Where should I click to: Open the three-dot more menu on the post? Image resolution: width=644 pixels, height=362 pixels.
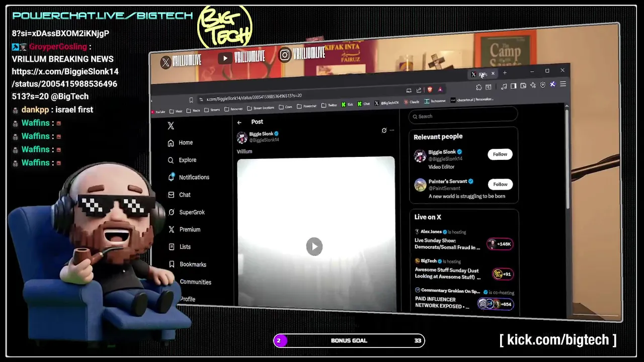pos(392,130)
